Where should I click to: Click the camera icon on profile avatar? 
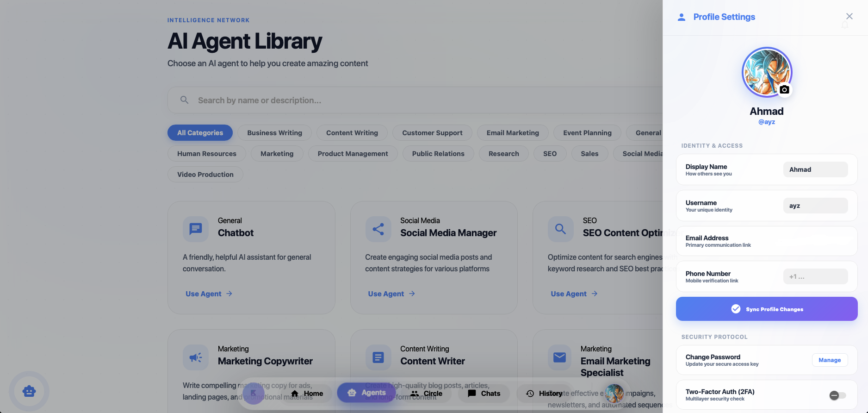pos(784,89)
